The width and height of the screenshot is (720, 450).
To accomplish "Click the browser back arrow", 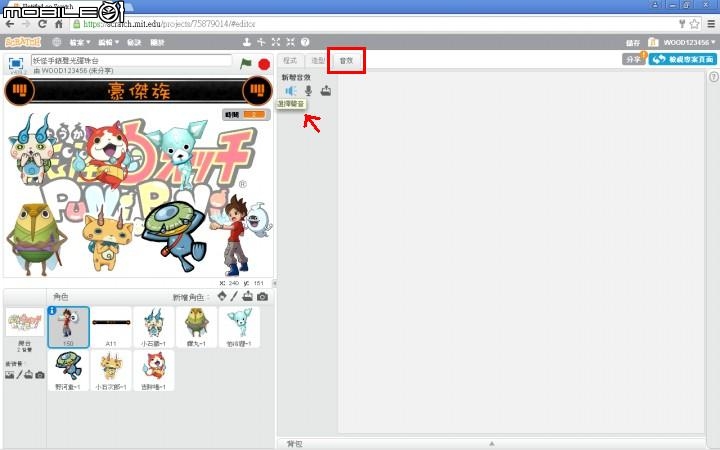I will (x=10, y=24).
